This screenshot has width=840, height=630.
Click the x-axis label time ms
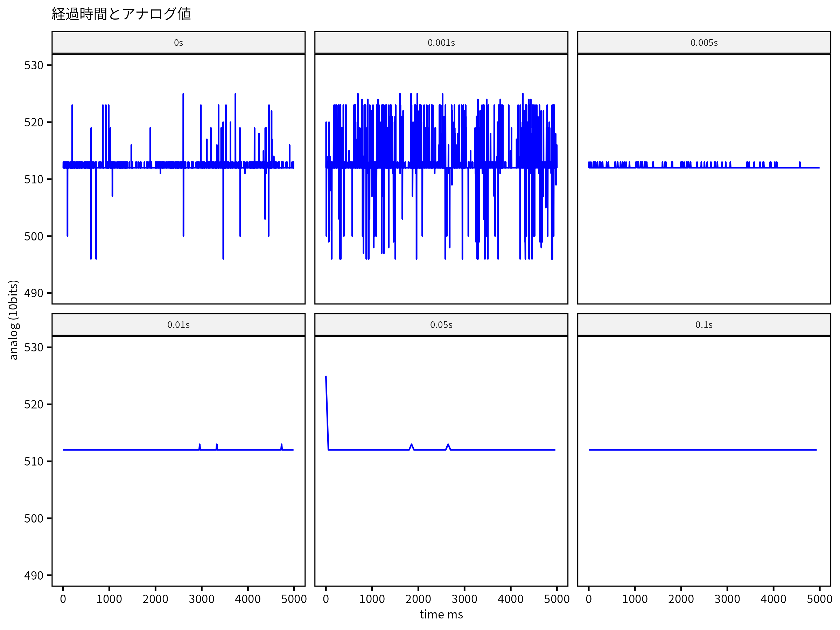click(441, 615)
